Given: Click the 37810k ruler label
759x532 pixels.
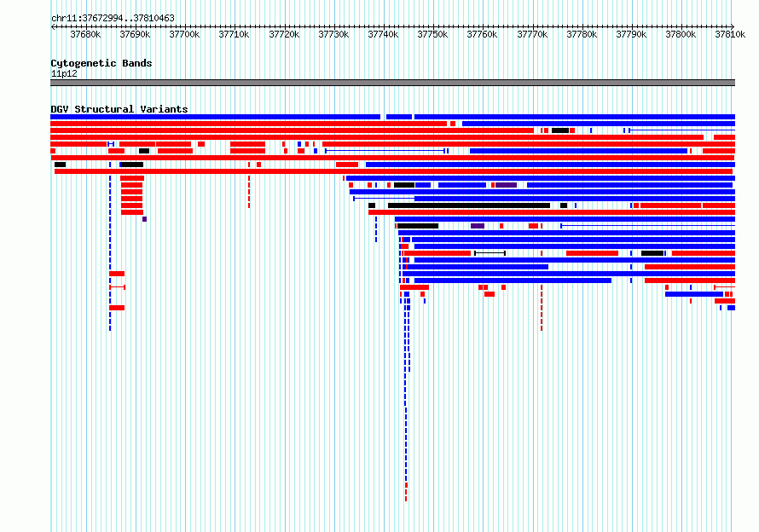Looking at the screenshot, I should [x=730, y=34].
